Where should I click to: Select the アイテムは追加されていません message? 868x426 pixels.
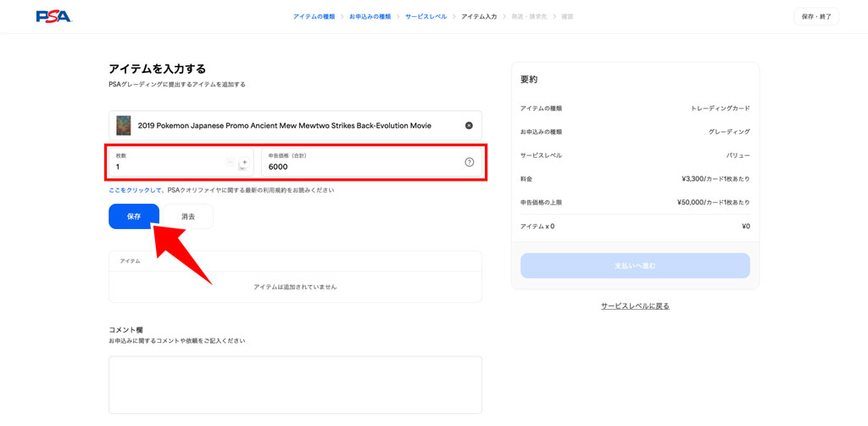tap(295, 287)
